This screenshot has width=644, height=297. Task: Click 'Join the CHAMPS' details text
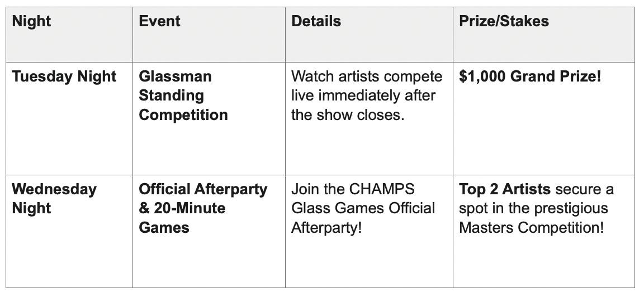pos(353,189)
